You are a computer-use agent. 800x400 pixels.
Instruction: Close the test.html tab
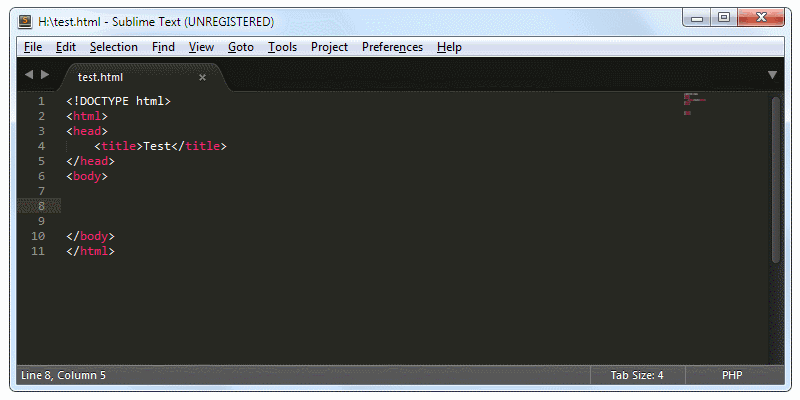point(203,78)
